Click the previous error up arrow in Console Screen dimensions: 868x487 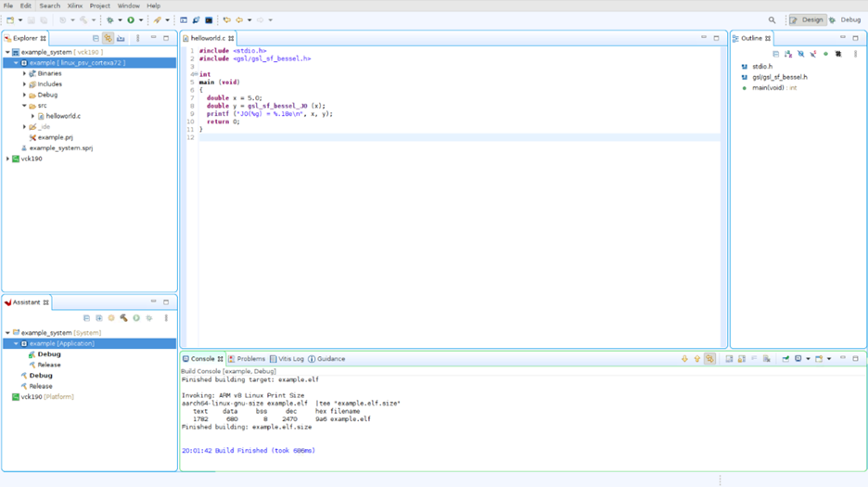[697, 359]
